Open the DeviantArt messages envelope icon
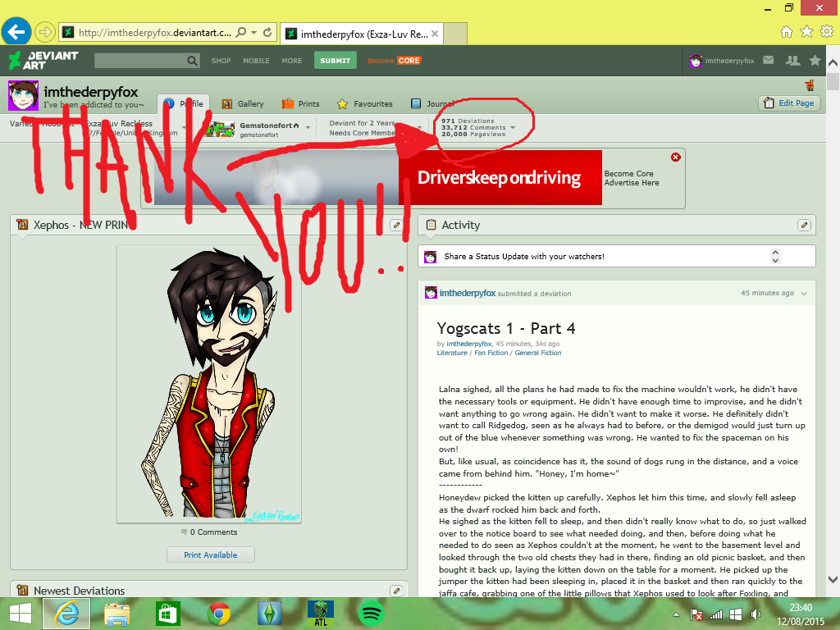840x630 pixels. (768, 60)
